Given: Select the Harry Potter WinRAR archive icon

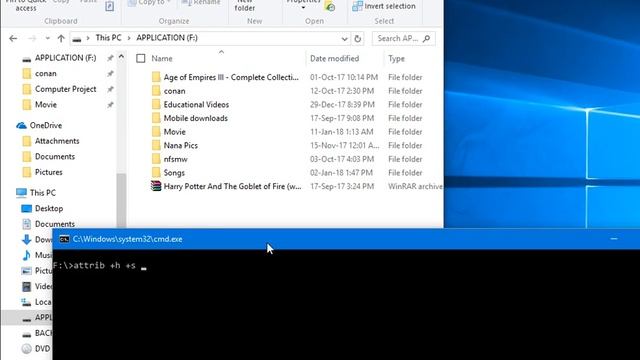Looking at the screenshot, I should (x=156, y=186).
